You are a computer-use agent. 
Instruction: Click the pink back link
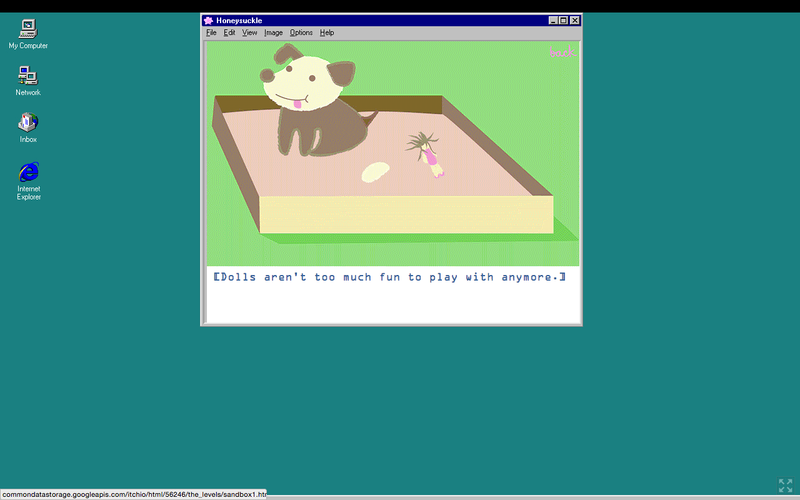tap(562, 52)
